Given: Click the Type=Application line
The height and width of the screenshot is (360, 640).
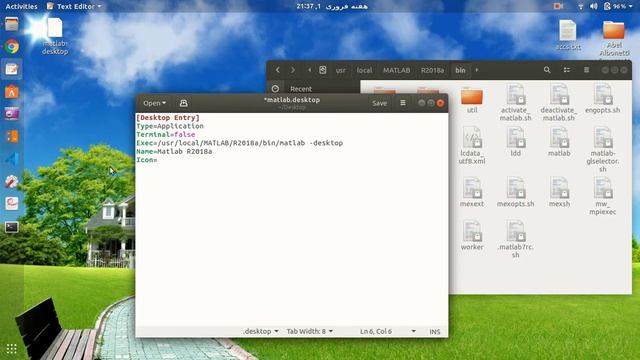Looking at the screenshot, I should click(x=170, y=126).
